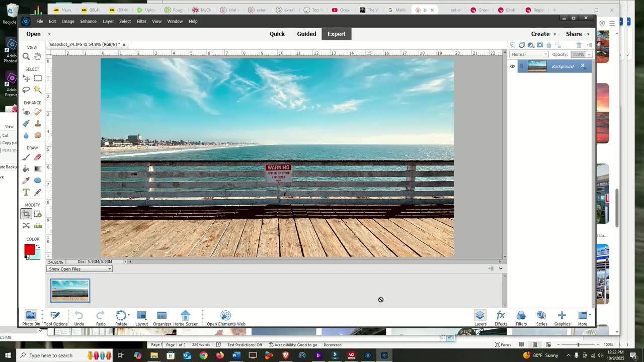Viewport: 644px width, 362px height.
Task: Select the Hand tool
Action: click(38, 56)
